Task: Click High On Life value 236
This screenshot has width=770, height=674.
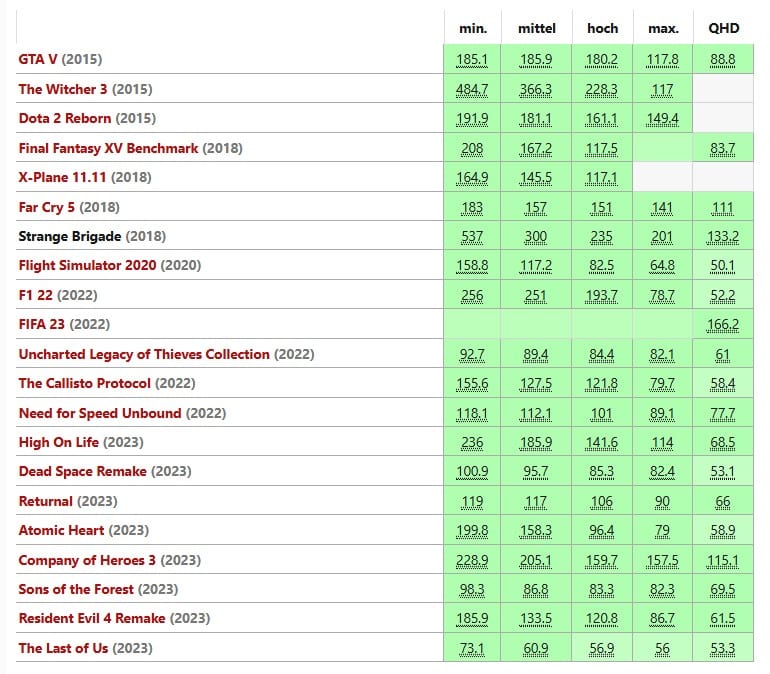Action: [x=472, y=443]
